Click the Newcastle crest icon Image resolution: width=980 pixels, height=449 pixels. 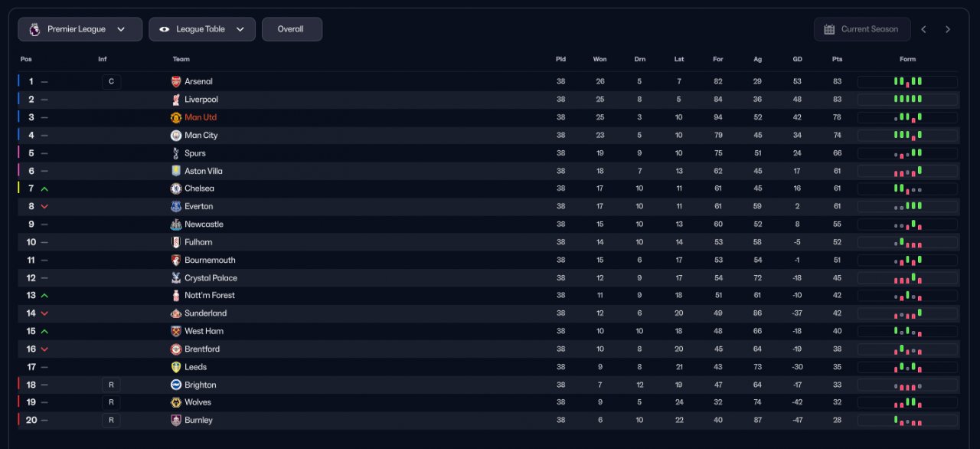(176, 224)
